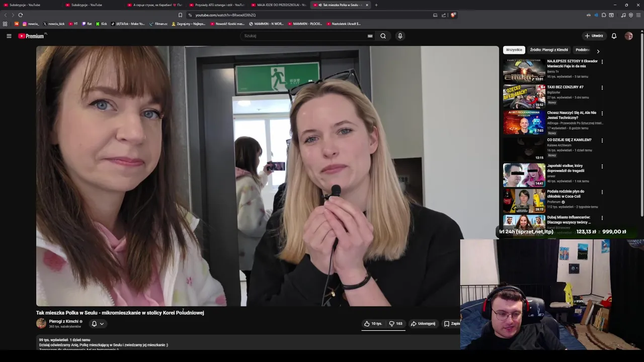This screenshot has width=644, height=362.
Task: Click the cast screen icon in the address bar
Action: coord(435,15)
